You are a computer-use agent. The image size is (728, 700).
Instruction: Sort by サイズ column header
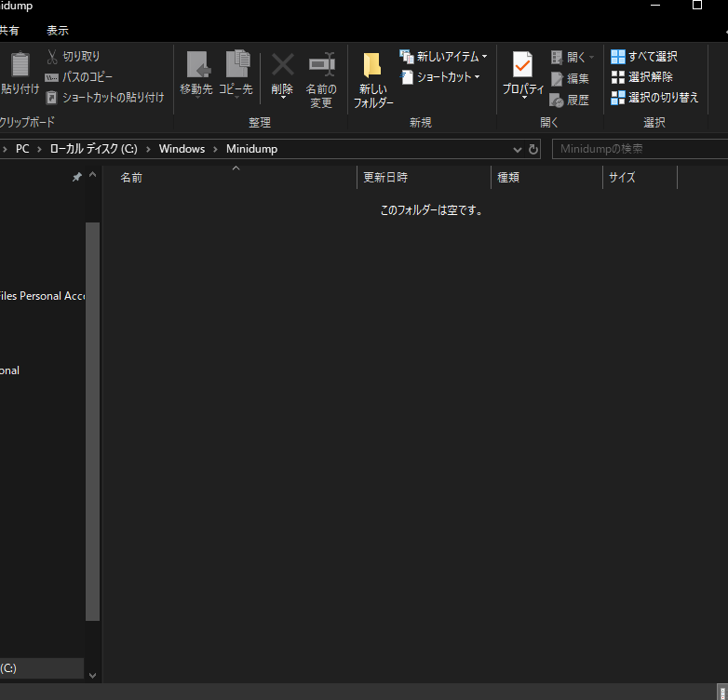click(x=640, y=177)
